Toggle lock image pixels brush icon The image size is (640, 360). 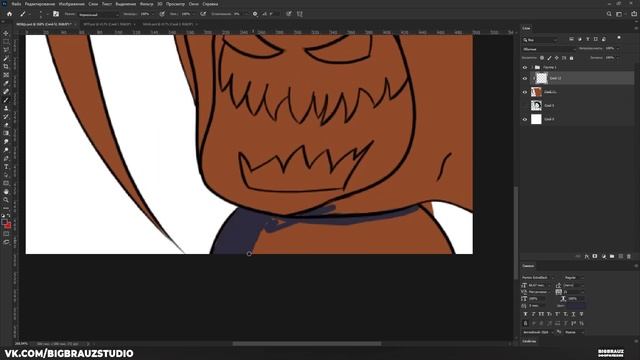549,58
